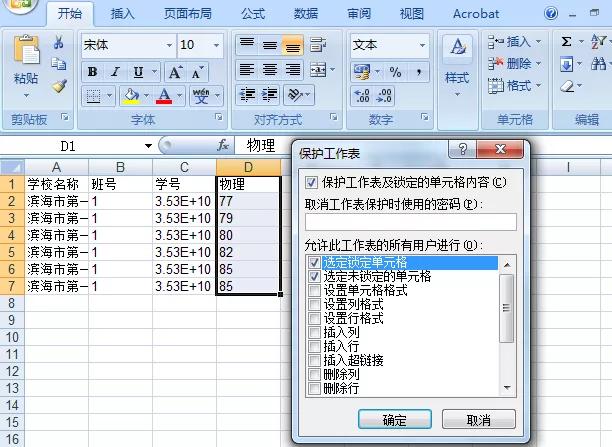
Task: Align text left
Action: [247, 70]
